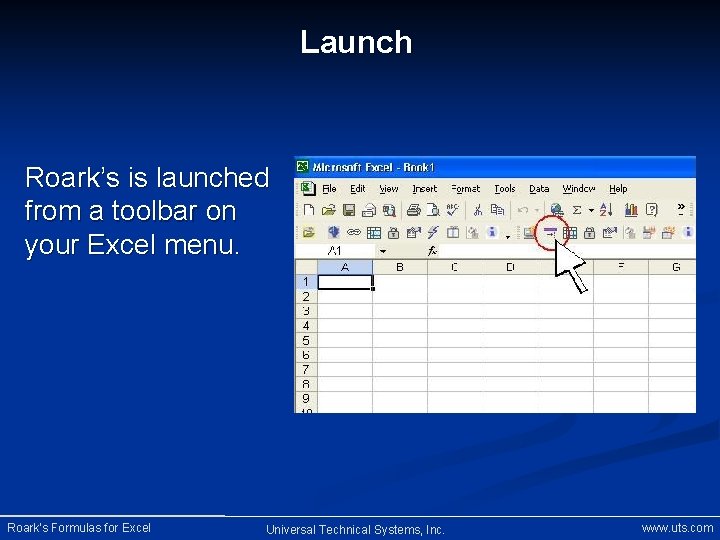Click the open book icon

[453, 232]
